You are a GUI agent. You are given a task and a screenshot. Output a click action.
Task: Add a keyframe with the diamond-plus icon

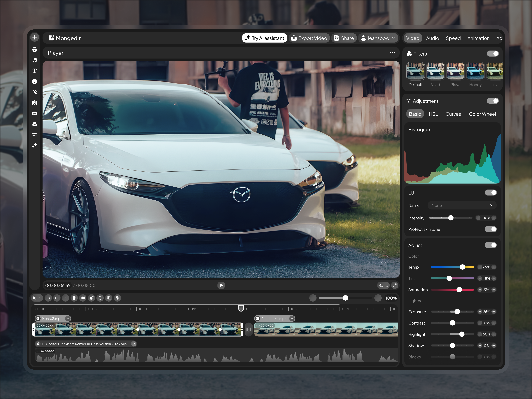pos(91,298)
